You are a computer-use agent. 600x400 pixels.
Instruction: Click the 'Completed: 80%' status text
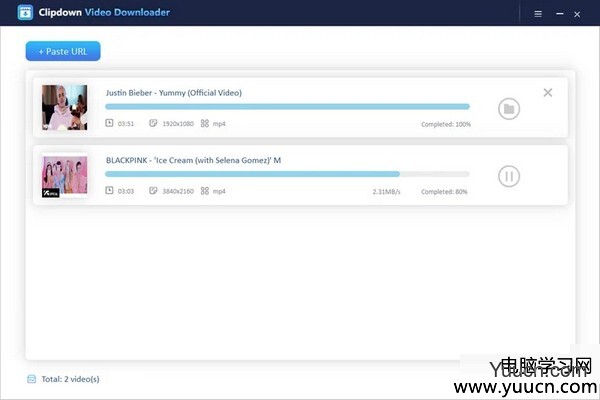click(x=444, y=192)
